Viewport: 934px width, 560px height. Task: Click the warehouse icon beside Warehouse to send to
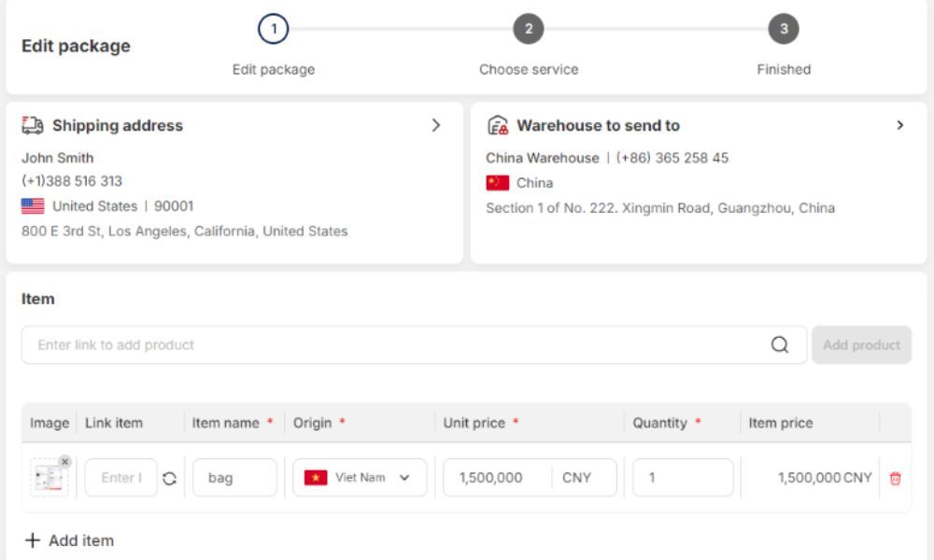(498, 126)
